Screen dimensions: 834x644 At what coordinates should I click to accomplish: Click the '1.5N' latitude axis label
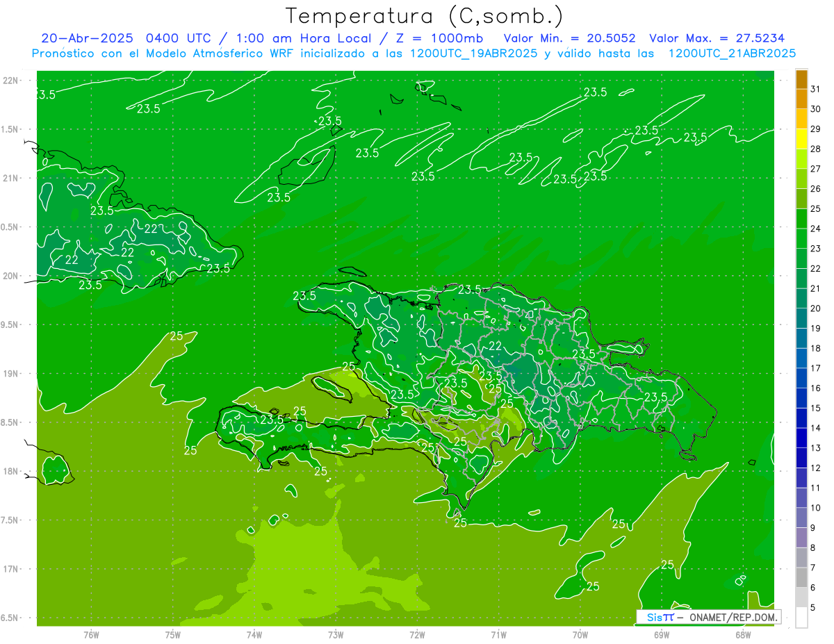click(x=11, y=129)
